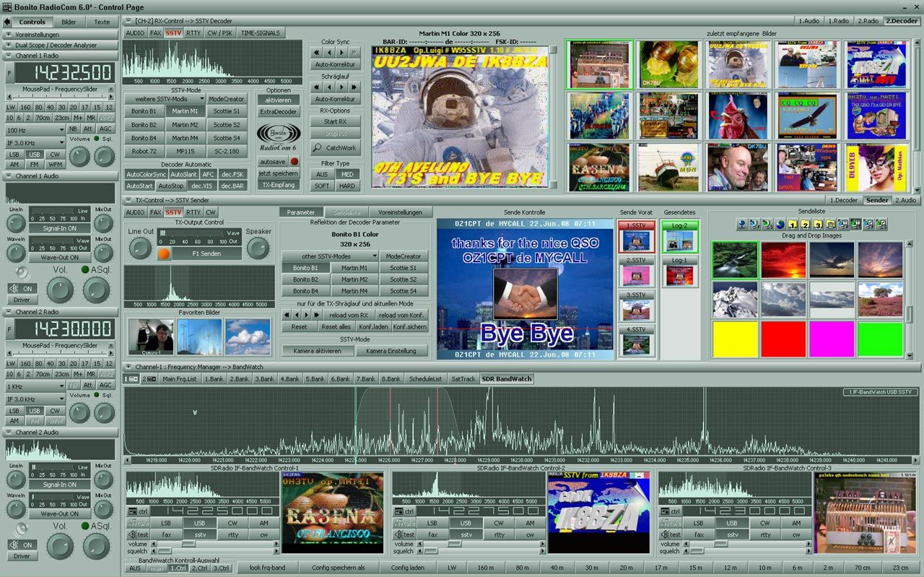Click the Color Sync double-left arrow
The width and height of the screenshot is (924, 577).
tap(317, 53)
